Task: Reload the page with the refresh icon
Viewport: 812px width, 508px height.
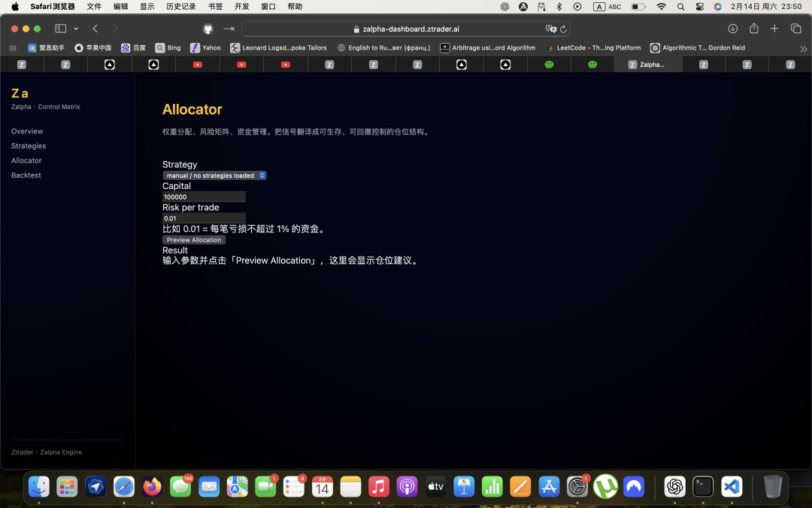Action: click(563, 29)
